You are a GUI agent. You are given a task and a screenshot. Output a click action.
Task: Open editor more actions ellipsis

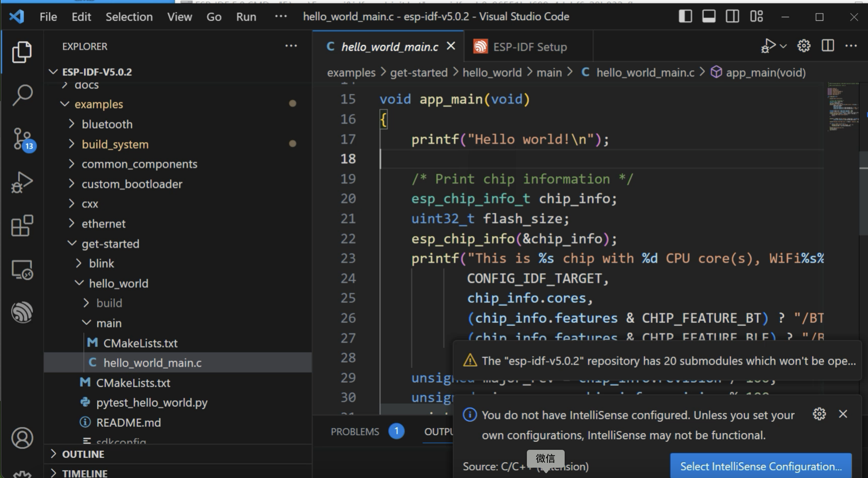pyautogui.click(x=851, y=46)
